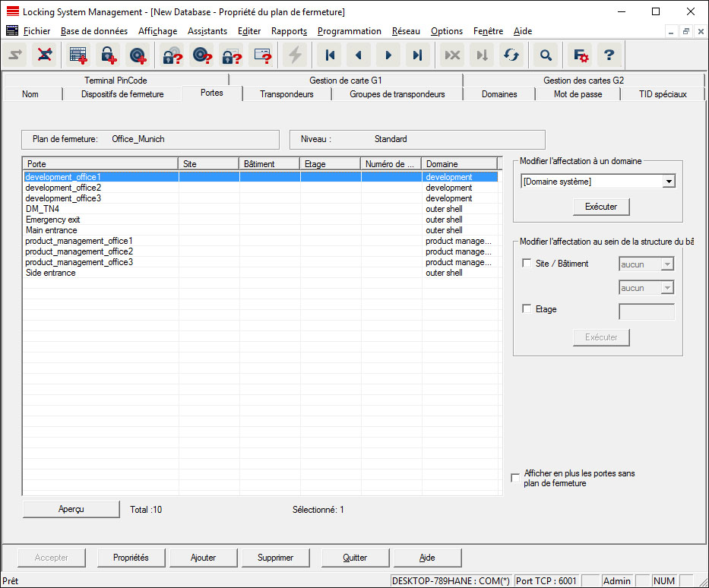
Task: Click the refresh toolbar icon
Action: coord(511,55)
